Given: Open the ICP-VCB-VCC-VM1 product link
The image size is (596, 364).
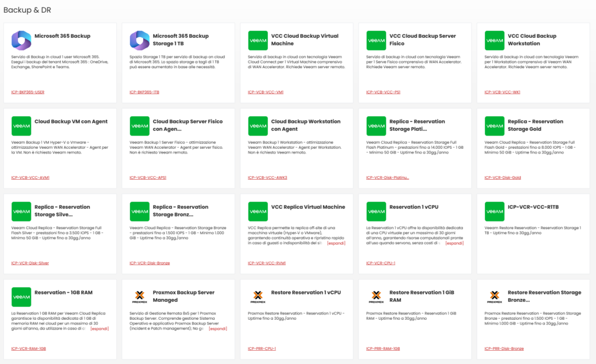Looking at the screenshot, I should tap(265, 92).
